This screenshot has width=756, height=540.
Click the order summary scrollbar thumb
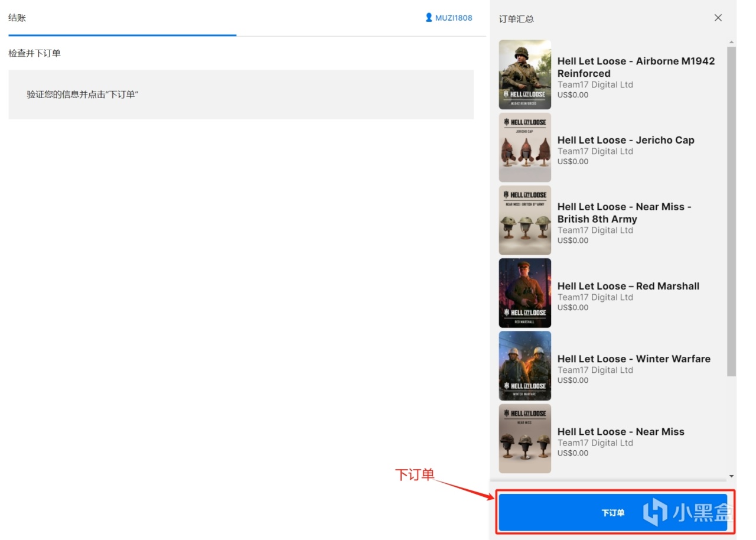pyautogui.click(x=731, y=212)
